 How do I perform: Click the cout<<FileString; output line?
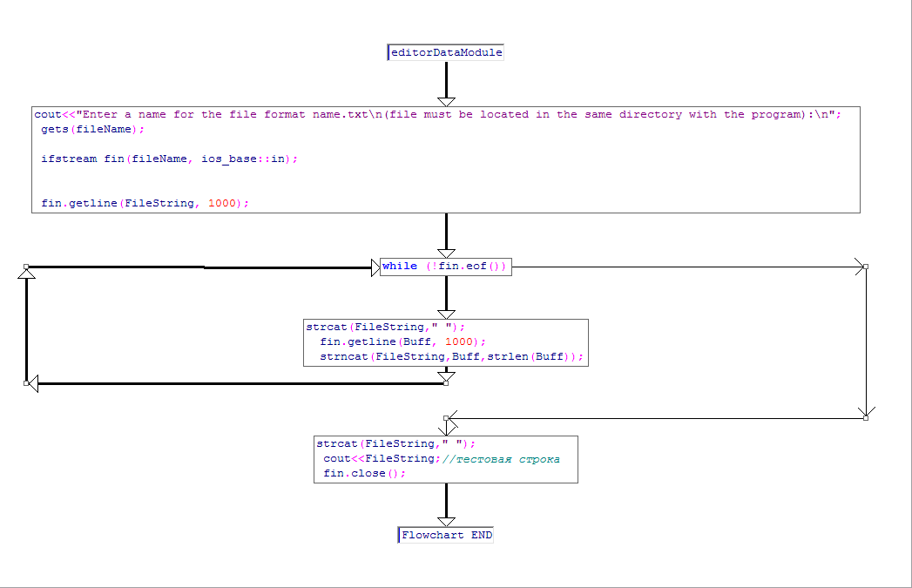pyautogui.click(x=382, y=458)
